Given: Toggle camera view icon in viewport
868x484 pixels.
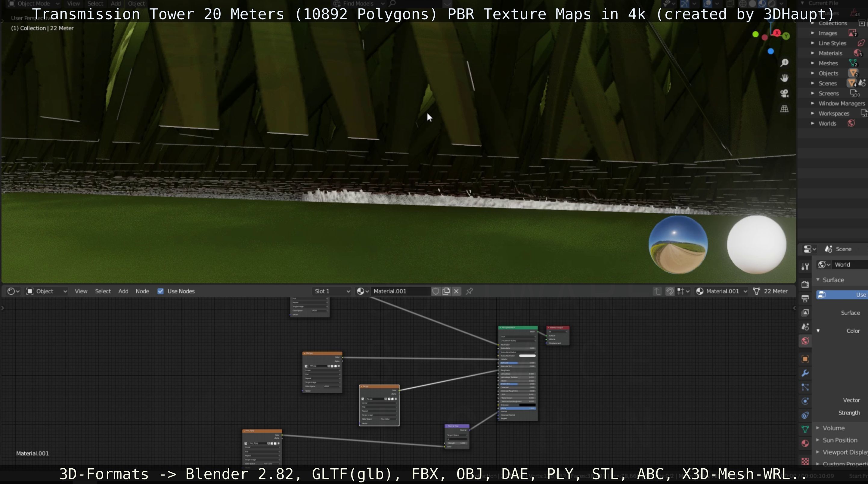Looking at the screenshot, I should pyautogui.click(x=784, y=94).
